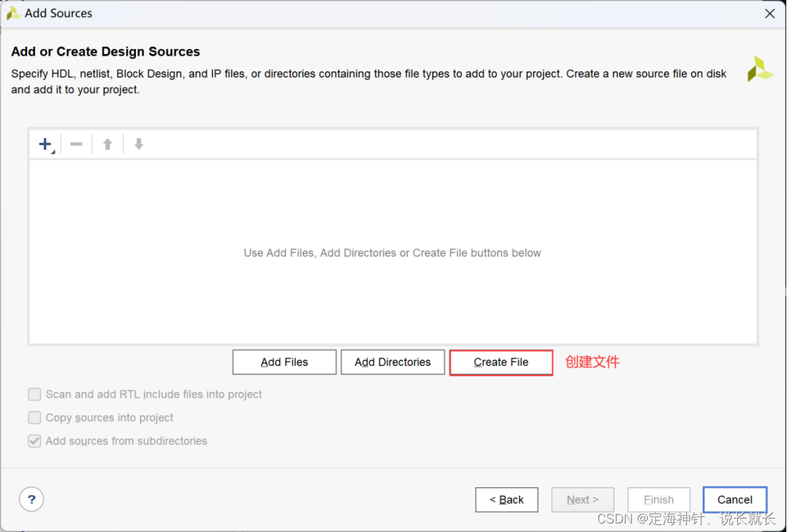Uncheck Add sources from subdirectories
The height and width of the screenshot is (532, 787).
tap(35, 441)
